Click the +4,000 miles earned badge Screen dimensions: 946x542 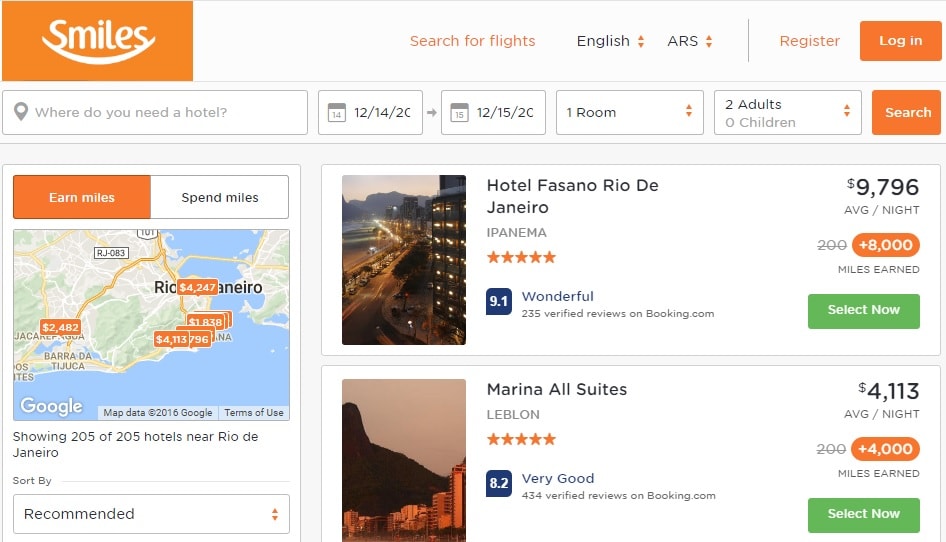click(885, 449)
